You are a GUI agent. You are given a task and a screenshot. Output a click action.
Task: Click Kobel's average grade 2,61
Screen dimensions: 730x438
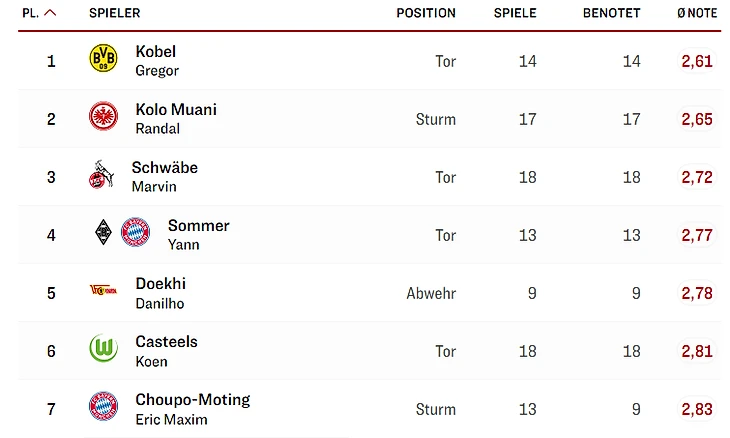pyautogui.click(x=696, y=61)
